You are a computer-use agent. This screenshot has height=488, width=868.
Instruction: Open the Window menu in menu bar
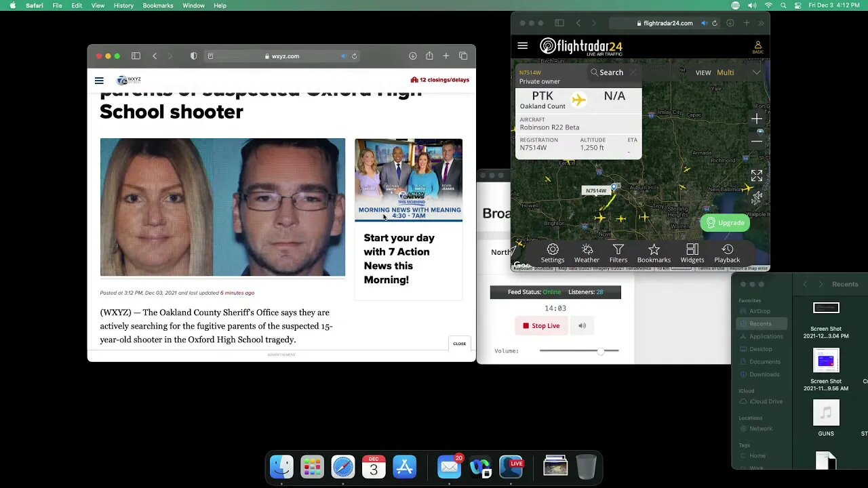click(193, 5)
